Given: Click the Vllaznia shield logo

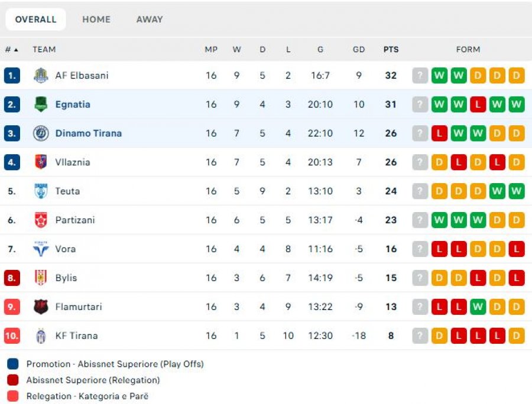Looking at the screenshot, I should [41, 162].
